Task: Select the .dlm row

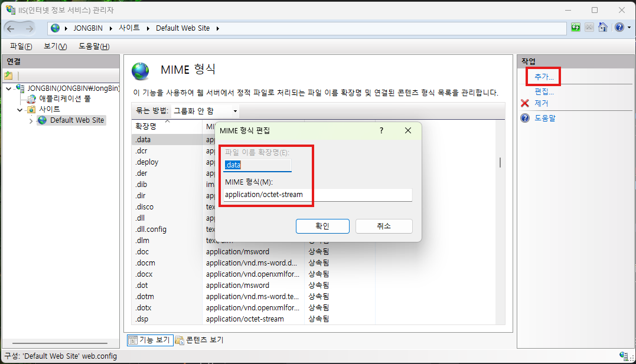Action: coord(174,240)
